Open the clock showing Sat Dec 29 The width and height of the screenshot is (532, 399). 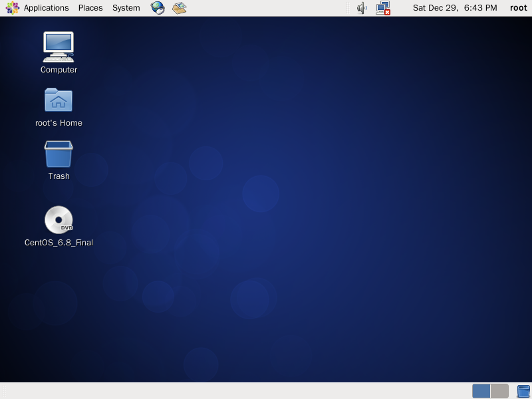455,8
